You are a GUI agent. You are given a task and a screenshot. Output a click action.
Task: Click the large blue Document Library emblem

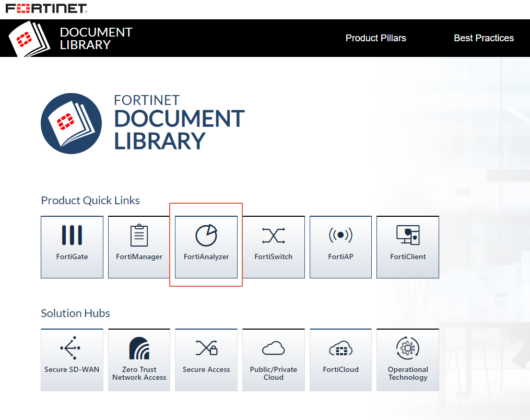[x=72, y=123]
